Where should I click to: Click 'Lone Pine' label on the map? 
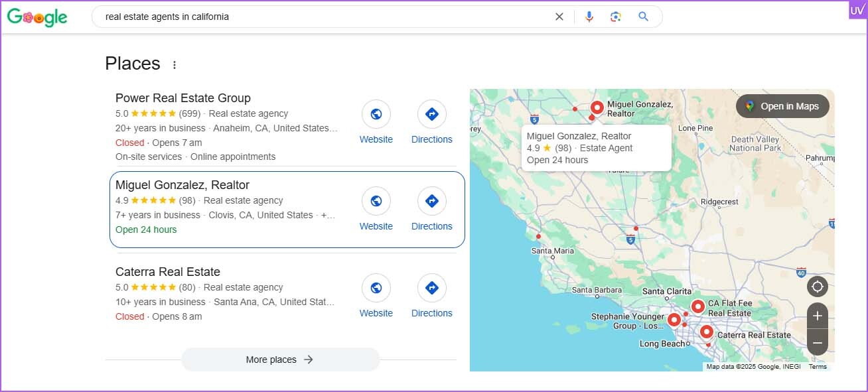click(x=695, y=128)
